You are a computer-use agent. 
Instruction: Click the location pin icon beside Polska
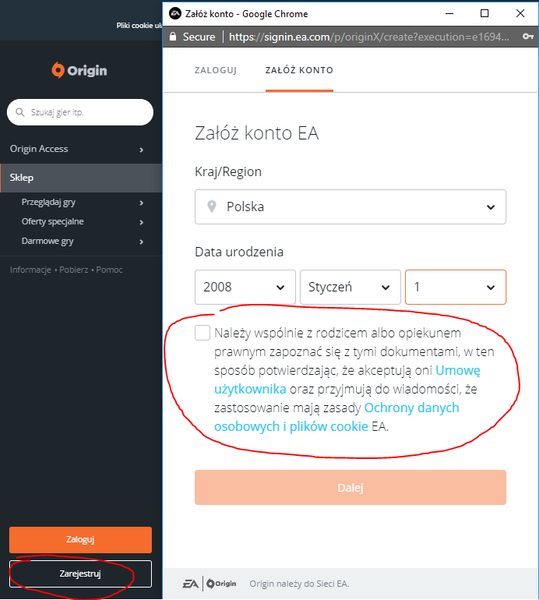[212, 207]
